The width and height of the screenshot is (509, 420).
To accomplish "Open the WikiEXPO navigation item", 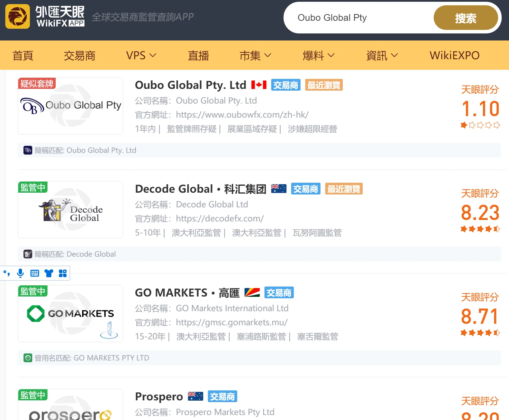I will click(x=454, y=55).
